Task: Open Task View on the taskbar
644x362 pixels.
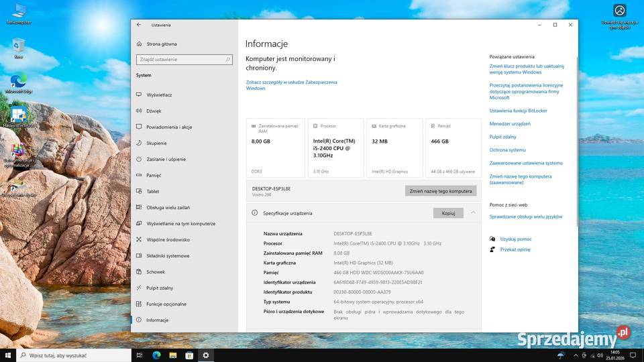Action: coord(140,355)
